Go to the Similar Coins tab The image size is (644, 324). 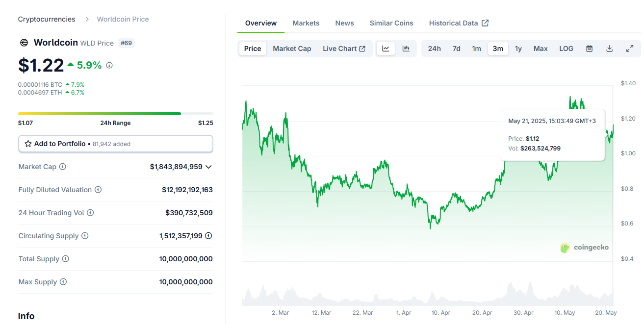(x=391, y=23)
